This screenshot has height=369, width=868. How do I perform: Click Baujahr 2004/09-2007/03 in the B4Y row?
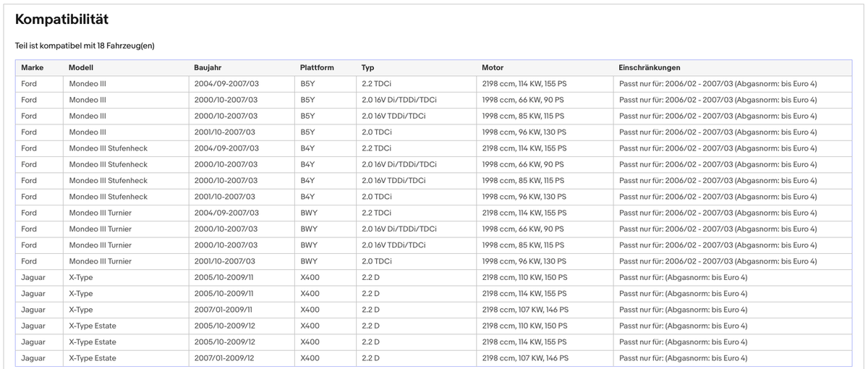pyautogui.click(x=226, y=148)
